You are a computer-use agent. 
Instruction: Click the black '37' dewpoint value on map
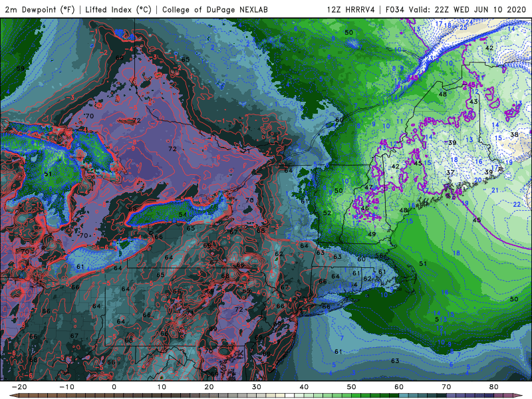(x=450, y=173)
